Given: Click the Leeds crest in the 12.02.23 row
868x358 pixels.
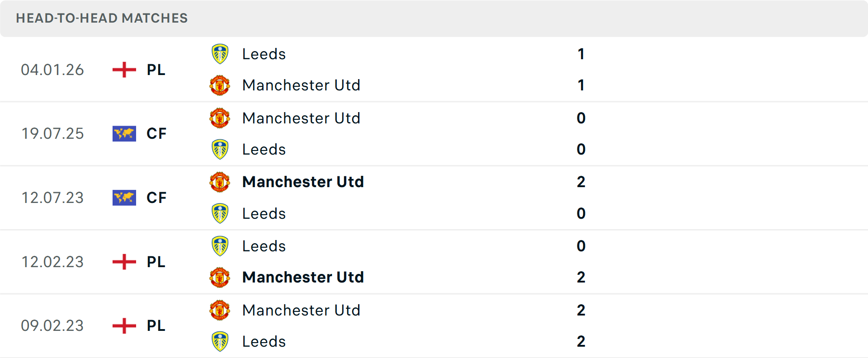Looking at the screenshot, I should point(220,245).
